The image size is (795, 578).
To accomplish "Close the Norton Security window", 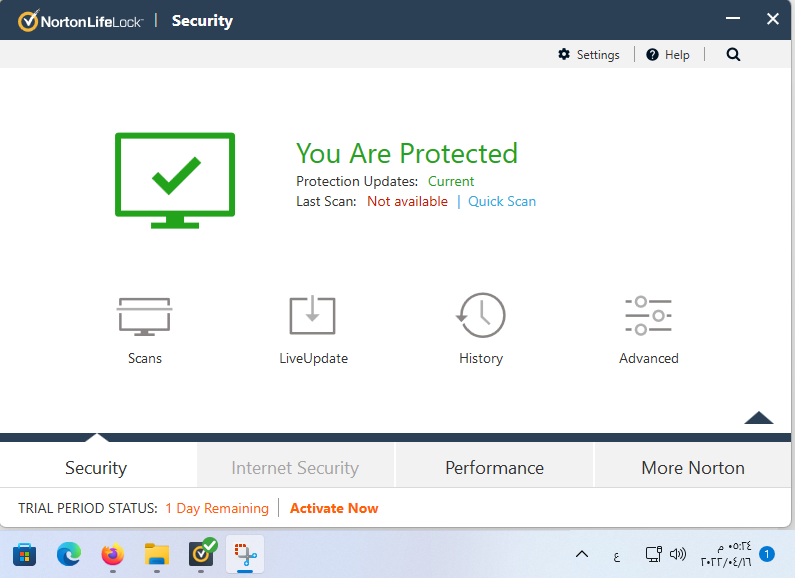I will (x=773, y=19).
